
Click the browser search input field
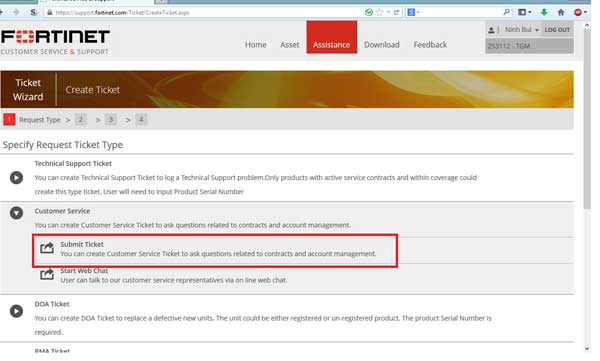461,12
